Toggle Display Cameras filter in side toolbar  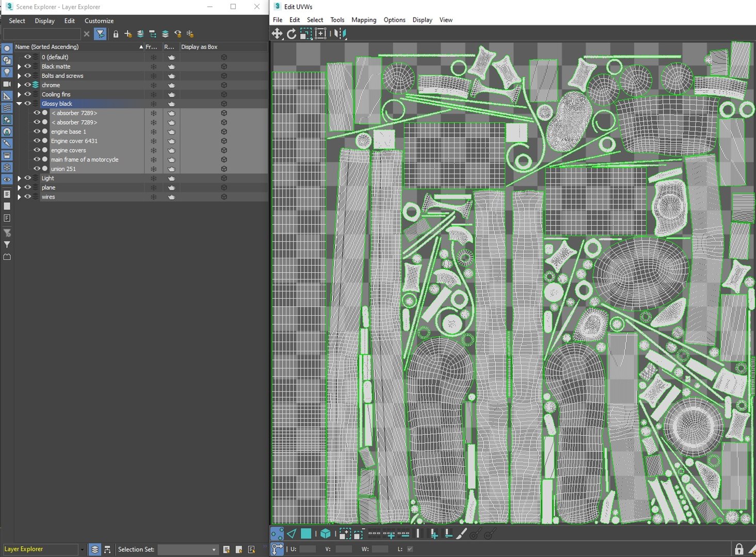(7, 84)
